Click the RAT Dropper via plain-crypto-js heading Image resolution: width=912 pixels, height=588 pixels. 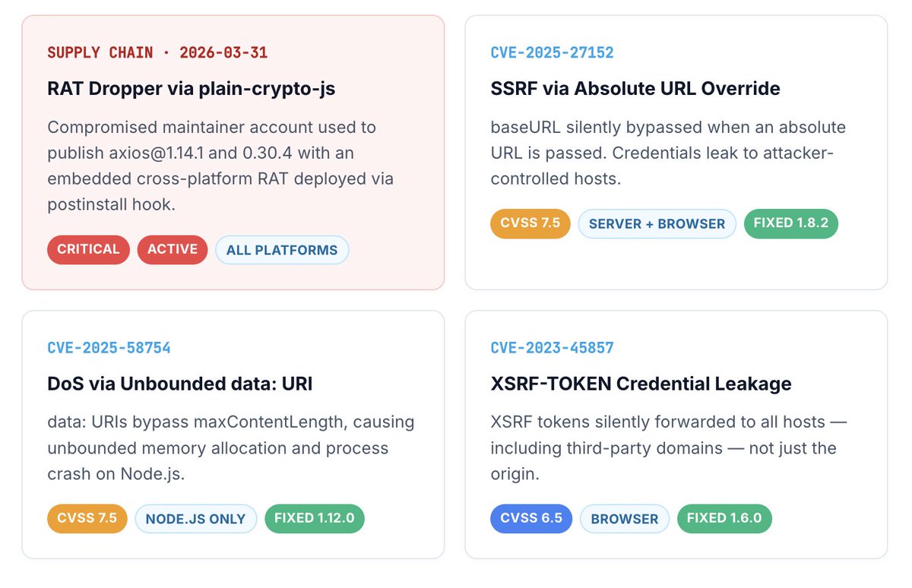192,89
